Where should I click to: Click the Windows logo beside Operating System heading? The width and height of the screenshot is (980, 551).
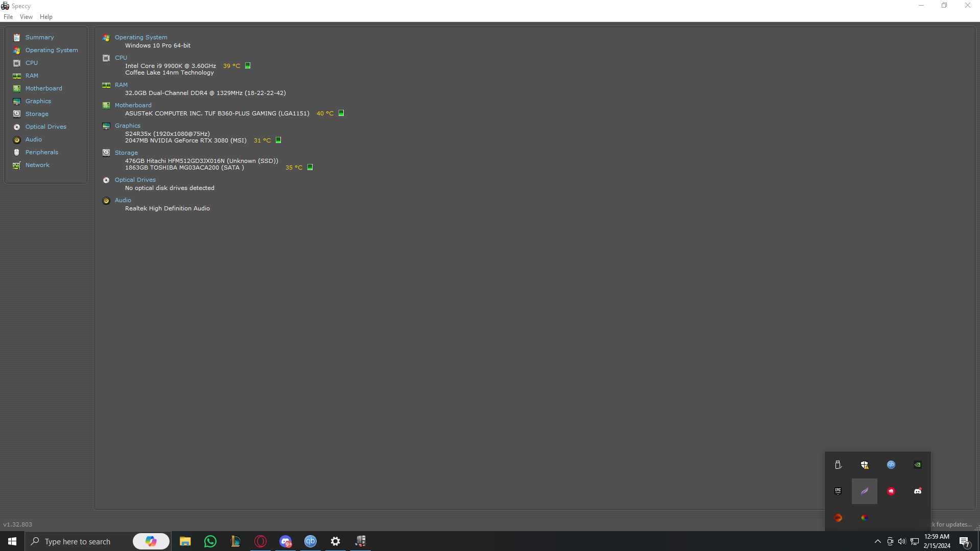tap(106, 38)
